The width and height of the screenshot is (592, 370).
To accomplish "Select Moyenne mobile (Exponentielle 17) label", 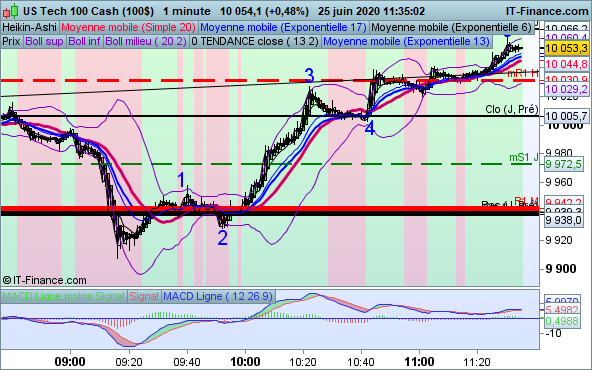I will [283, 28].
